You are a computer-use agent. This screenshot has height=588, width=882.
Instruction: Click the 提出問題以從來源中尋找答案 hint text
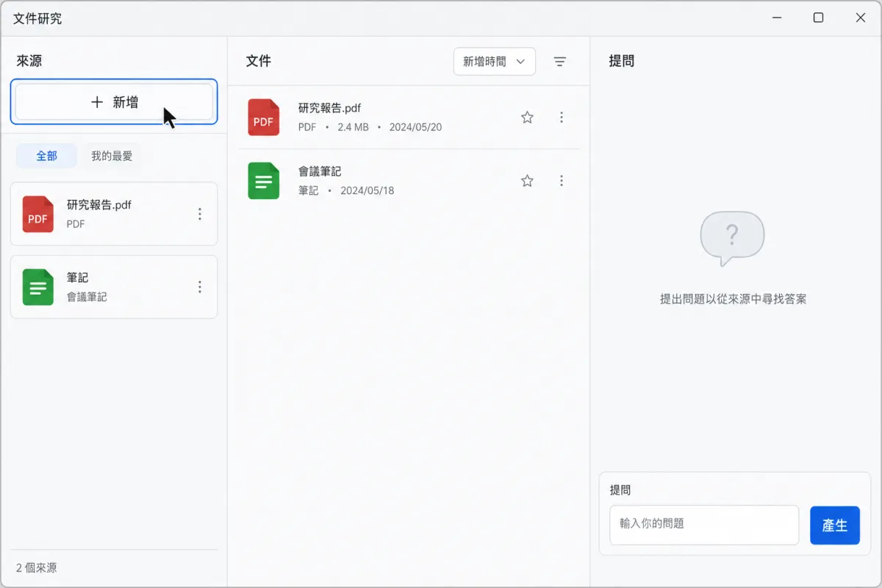point(734,299)
